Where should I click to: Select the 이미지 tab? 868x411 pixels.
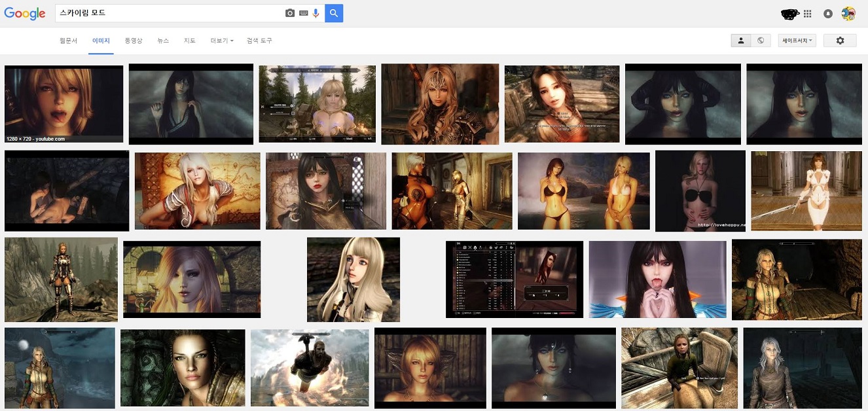(101, 41)
